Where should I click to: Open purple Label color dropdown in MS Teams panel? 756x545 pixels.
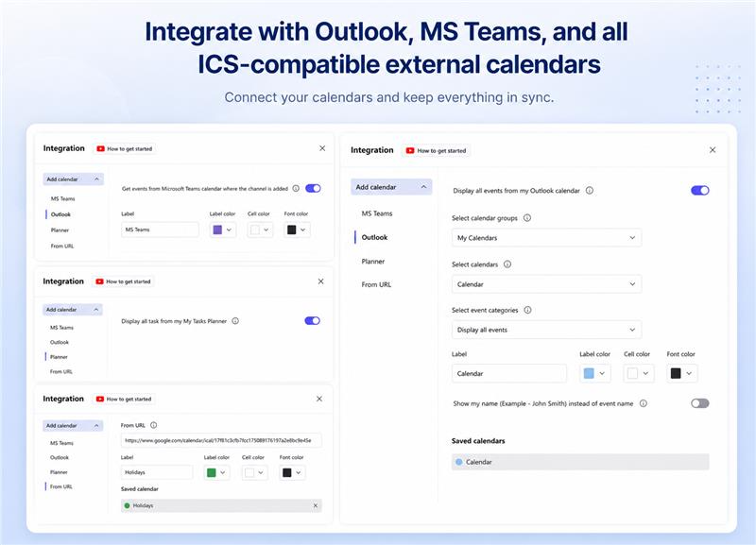[x=223, y=230]
